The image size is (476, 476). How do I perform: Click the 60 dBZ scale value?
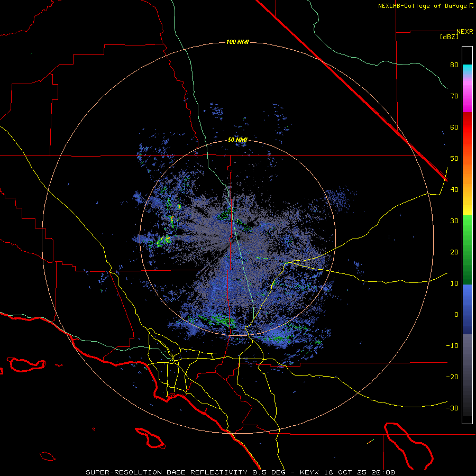point(454,127)
